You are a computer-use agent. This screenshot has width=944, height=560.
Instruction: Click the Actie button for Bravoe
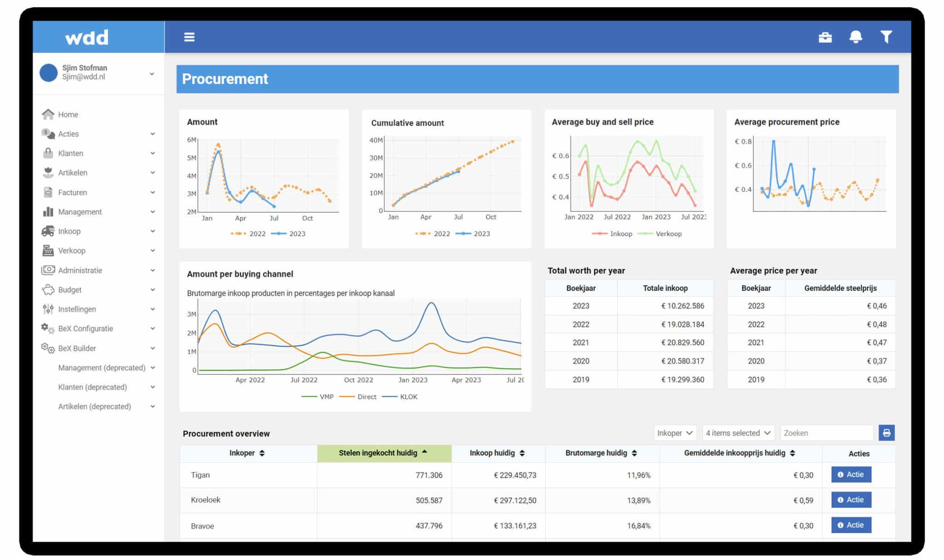pos(850,525)
